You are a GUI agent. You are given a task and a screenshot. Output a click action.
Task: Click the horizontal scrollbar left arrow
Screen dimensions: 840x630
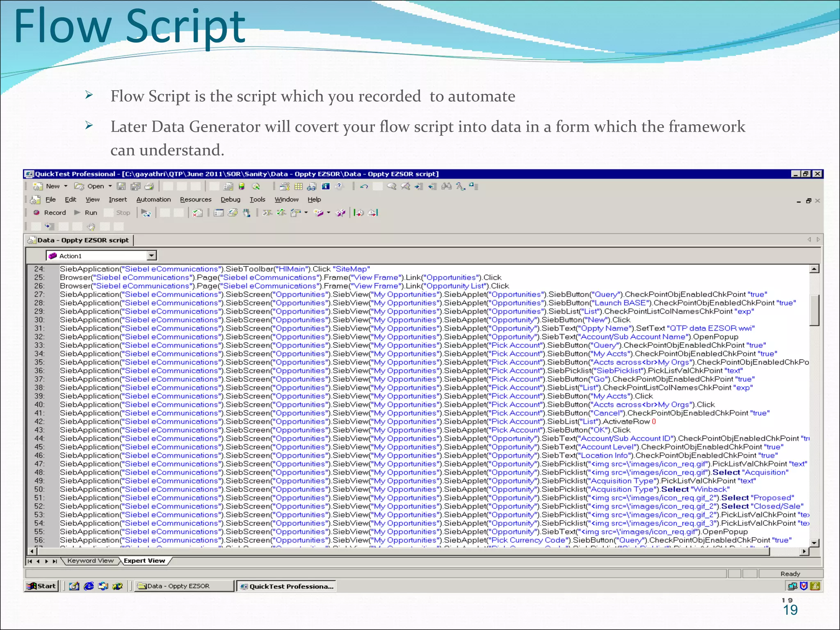tap(32, 551)
